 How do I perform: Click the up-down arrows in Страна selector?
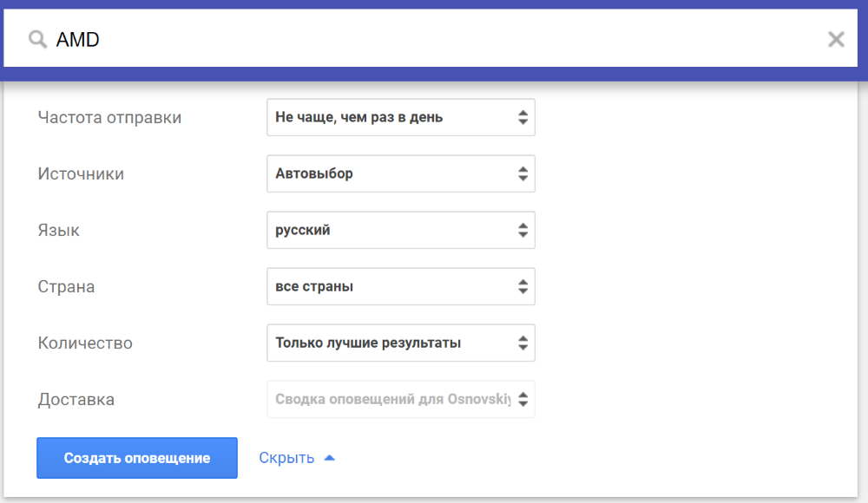523,287
